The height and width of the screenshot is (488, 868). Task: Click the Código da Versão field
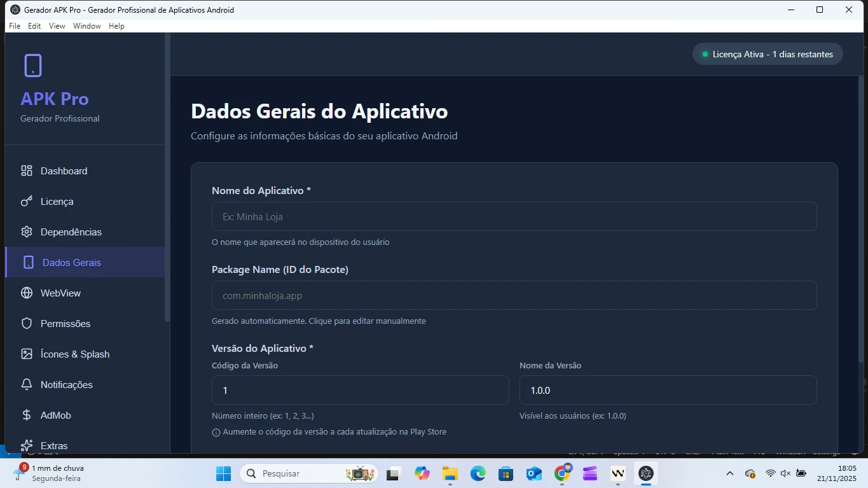coord(360,390)
